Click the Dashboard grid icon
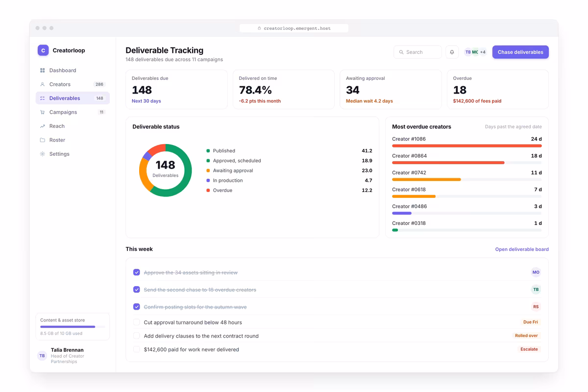The width and height of the screenshot is (588, 392). coord(43,71)
